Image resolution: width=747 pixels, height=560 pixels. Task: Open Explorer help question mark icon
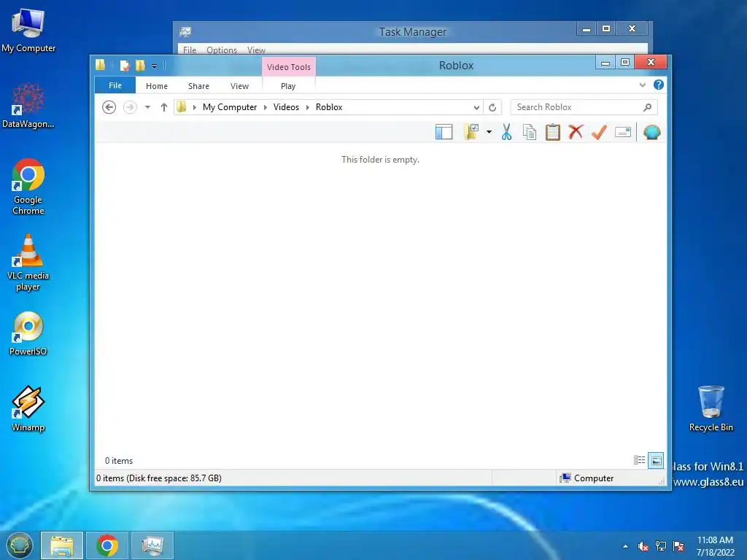(x=659, y=85)
